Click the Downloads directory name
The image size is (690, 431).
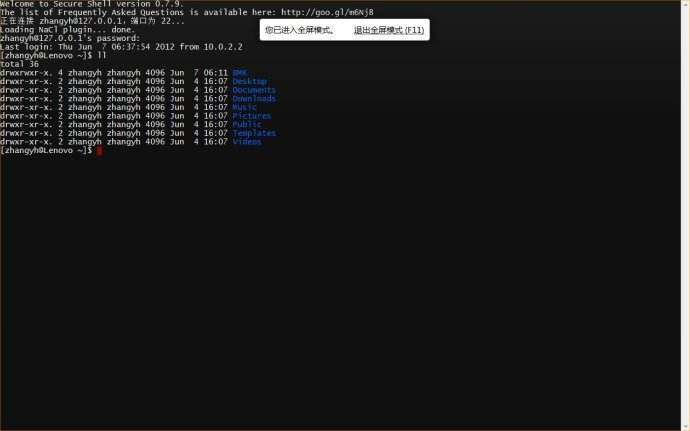254,99
